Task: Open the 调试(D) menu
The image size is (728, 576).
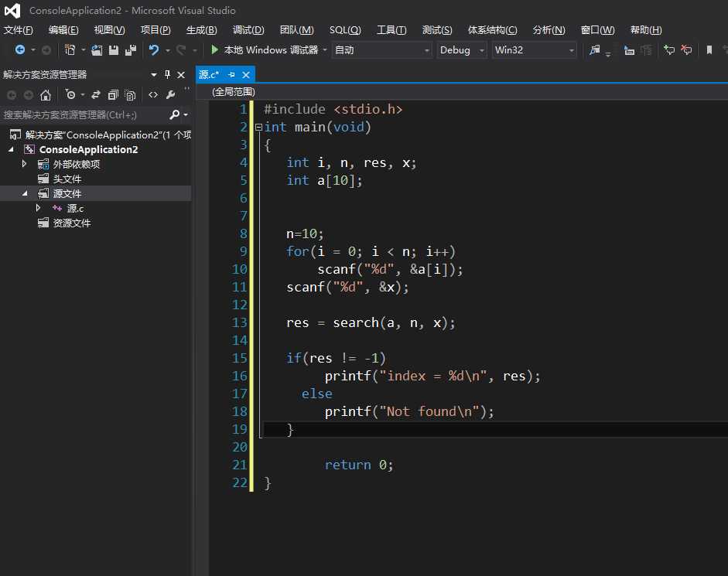Action: tap(248, 30)
